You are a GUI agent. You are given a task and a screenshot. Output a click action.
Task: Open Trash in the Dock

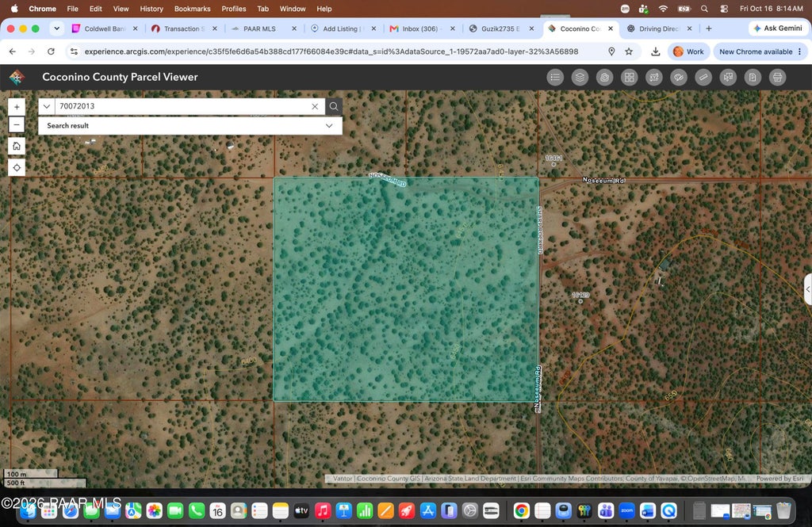point(783,511)
